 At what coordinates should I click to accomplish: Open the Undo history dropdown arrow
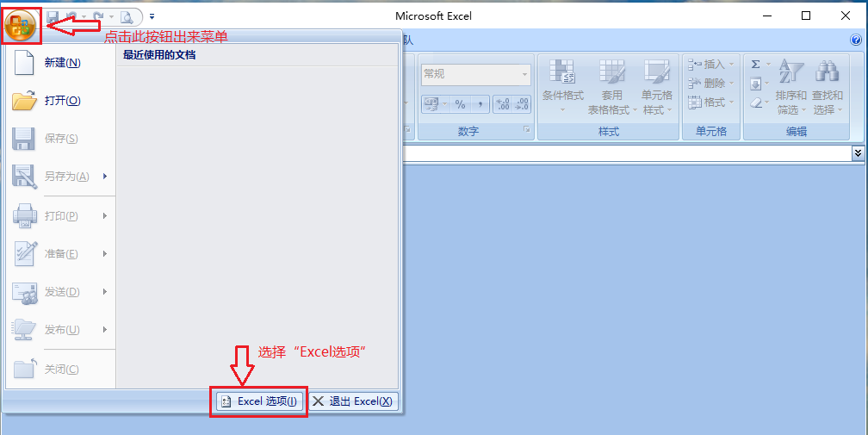(x=84, y=17)
